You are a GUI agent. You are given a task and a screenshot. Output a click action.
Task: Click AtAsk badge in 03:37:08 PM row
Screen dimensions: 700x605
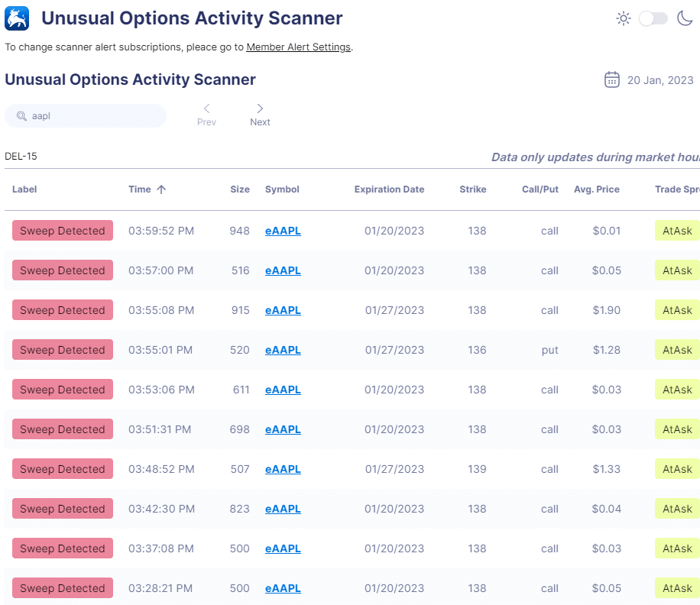click(x=677, y=548)
